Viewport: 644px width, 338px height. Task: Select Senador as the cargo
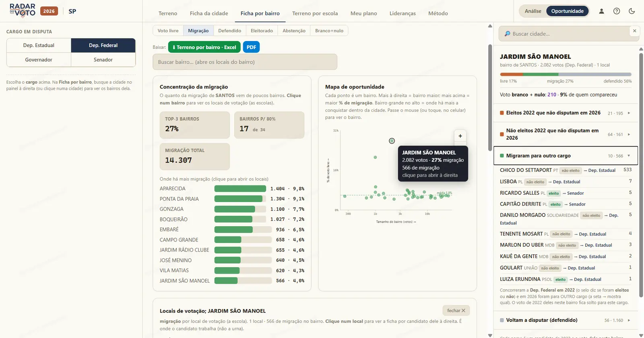103,60
